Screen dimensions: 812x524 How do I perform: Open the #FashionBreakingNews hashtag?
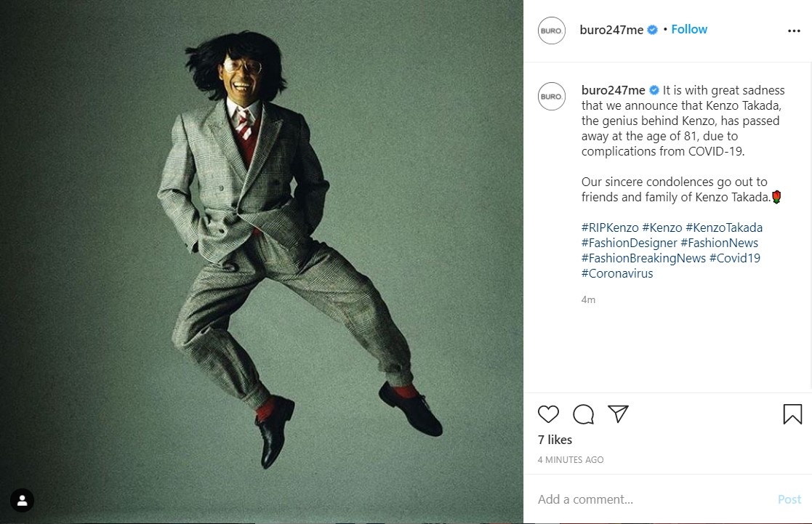click(x=643, y=258)
